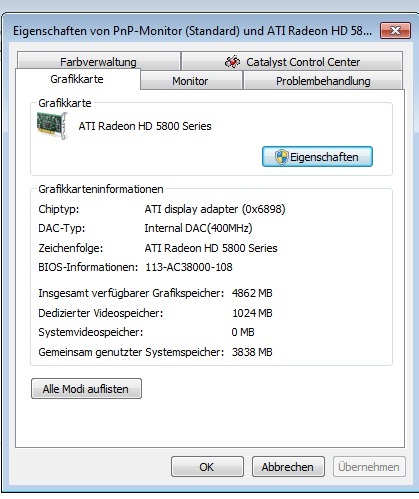Click the green graphics card icon

[52, 126]
